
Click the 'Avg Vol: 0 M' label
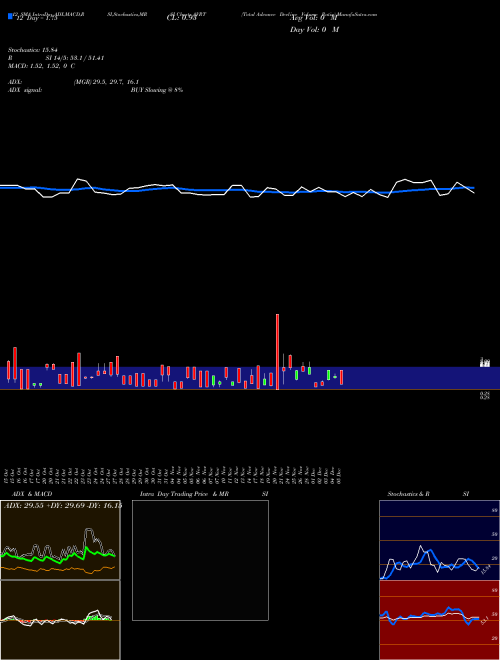[314, 18]
